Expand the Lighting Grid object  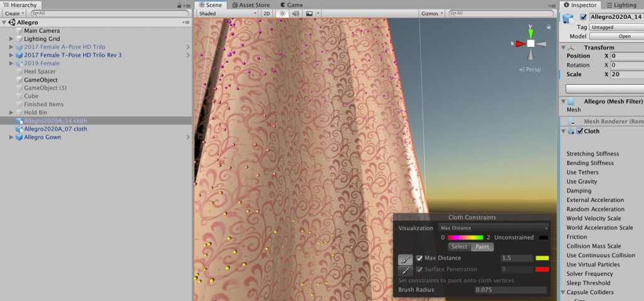coord(11,39)
